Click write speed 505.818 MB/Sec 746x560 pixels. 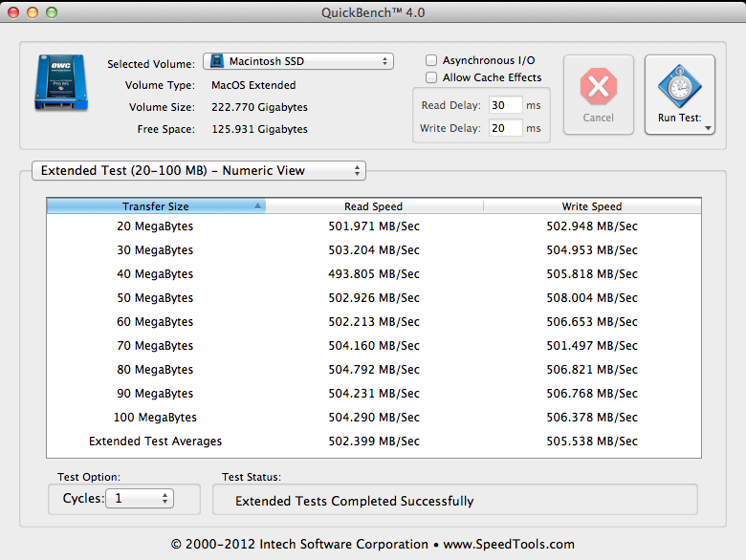[x=592, y=274]
